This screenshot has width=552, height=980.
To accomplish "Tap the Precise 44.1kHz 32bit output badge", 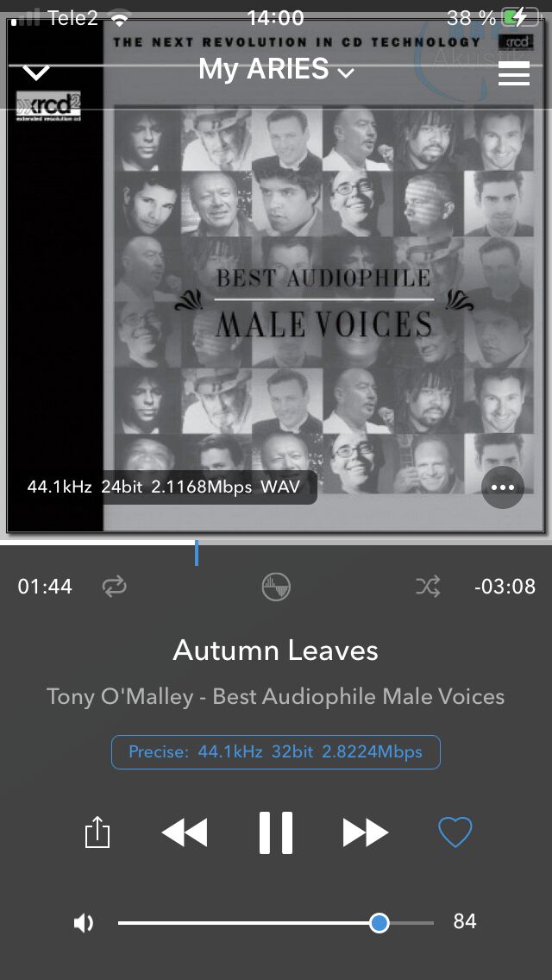I will 276,752.
